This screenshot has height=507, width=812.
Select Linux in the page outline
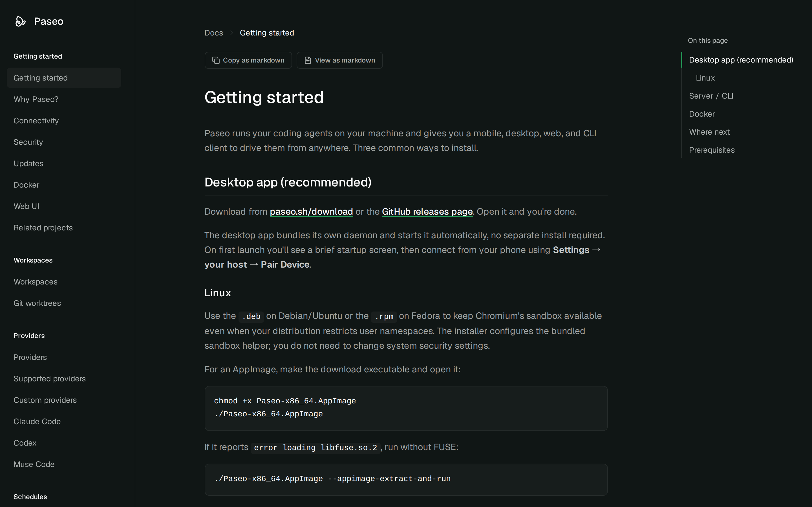705,78
